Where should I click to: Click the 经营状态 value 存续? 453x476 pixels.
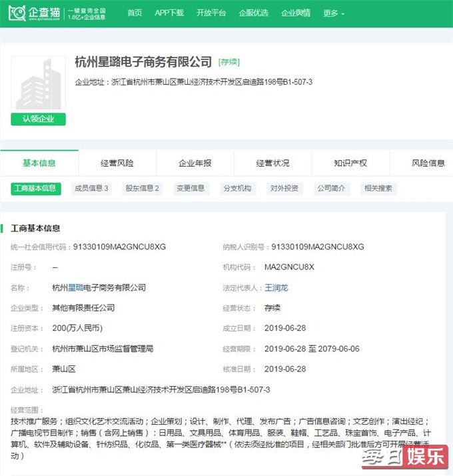pyautogui.click(x=272, y=308)
